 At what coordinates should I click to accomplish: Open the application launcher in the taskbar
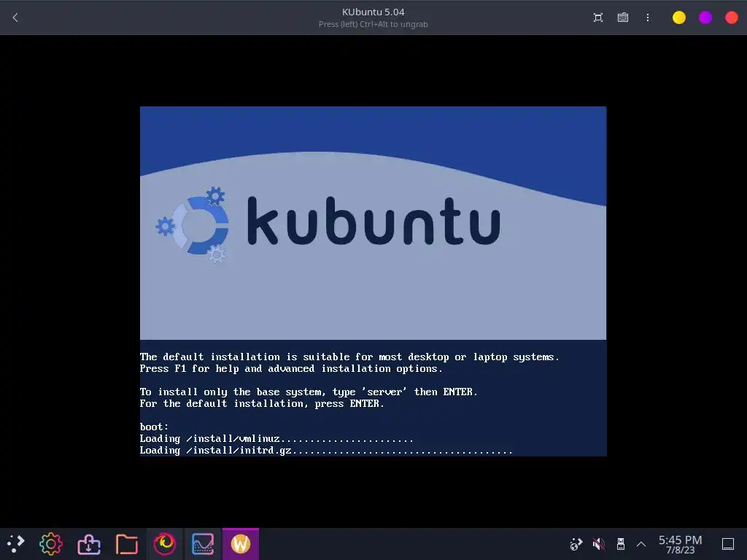coord(15,544)
